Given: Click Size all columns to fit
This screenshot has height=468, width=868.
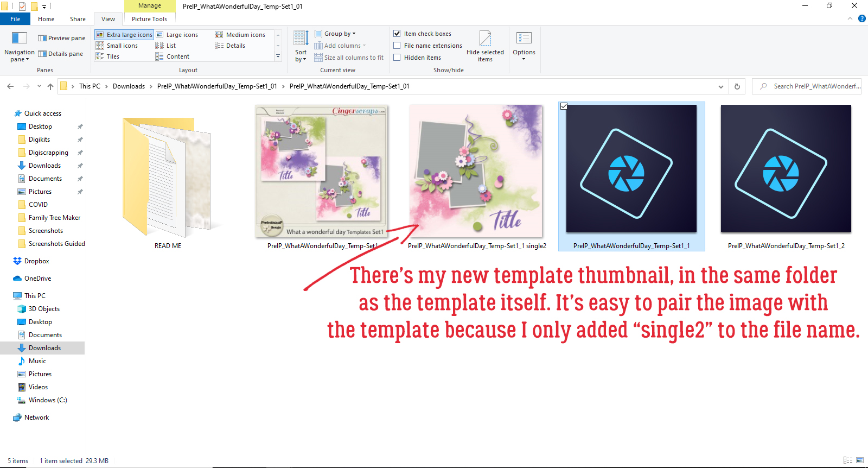Looking at the screenshot, I should click(x=348, y=58).
